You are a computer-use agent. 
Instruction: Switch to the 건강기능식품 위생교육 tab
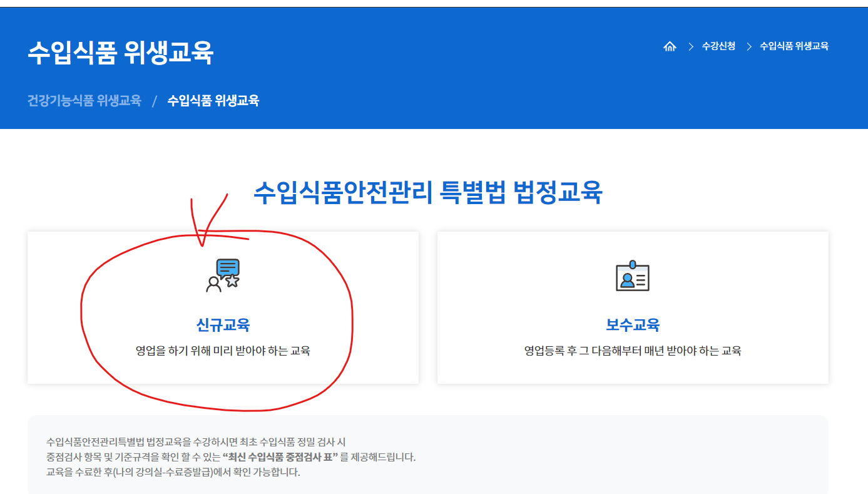(x=84, y=100)
